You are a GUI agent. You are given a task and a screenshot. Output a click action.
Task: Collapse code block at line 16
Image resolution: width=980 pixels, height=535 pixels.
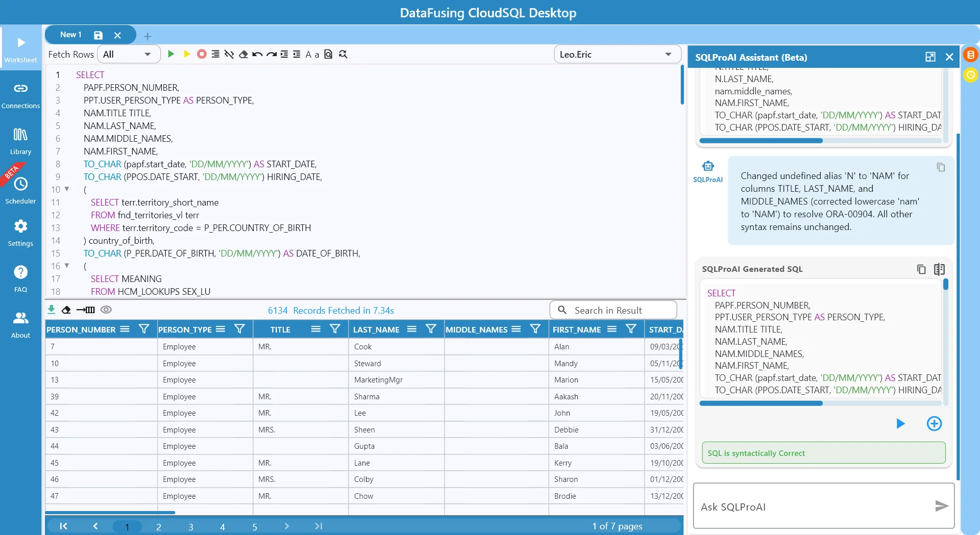click(67, 266)
